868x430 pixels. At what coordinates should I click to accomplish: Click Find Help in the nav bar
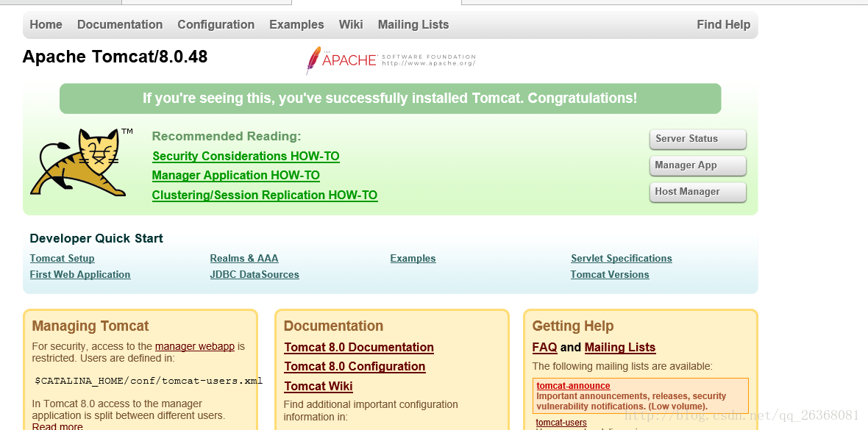724,24
